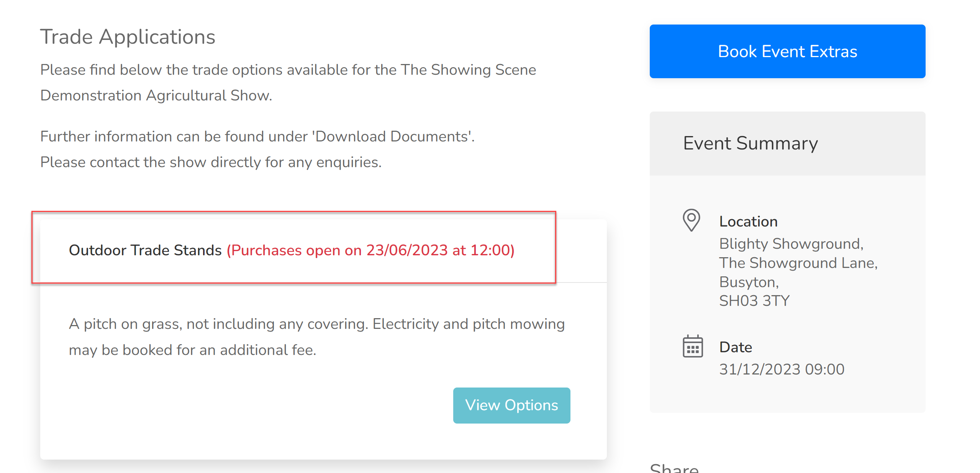Click the Event Summary heading
The height and width of the screenshot is (473, 980).
(x=751, y=143)
